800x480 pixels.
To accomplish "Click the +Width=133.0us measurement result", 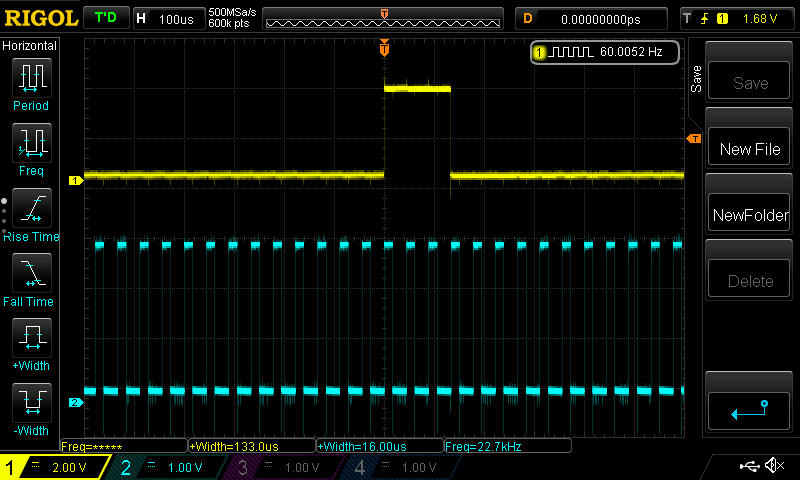I will point(252,446).
